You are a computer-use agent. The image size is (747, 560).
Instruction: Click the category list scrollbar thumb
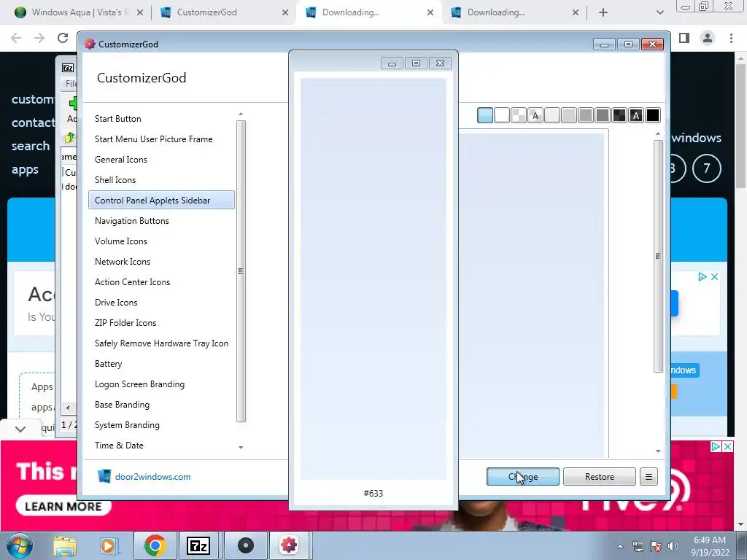[241, 271]
